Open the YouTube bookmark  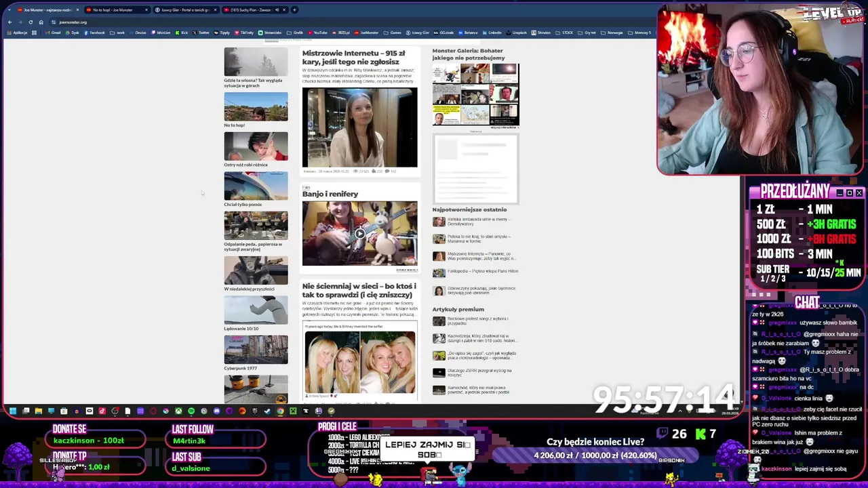317,33
